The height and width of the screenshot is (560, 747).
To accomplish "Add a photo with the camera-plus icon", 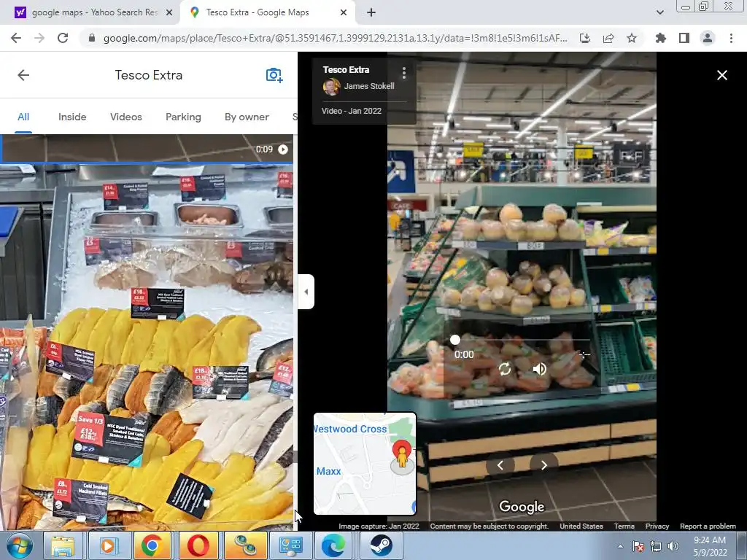I will coord(274,75).
